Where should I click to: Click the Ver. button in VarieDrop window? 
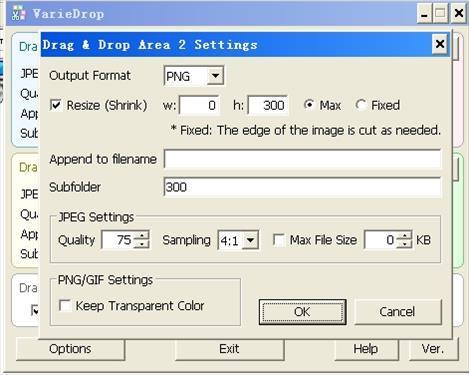(x=433, y=350)
